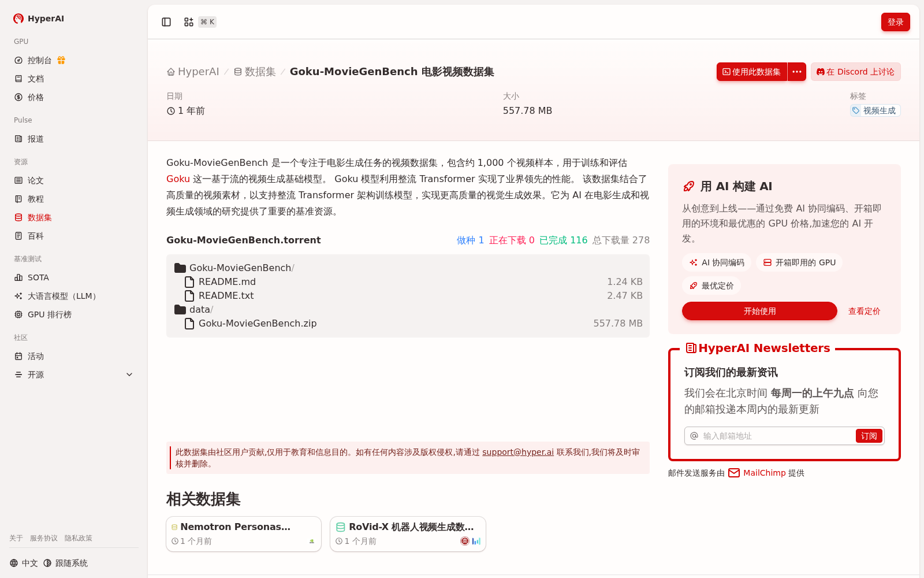The width and height of the screenshot is (924, 578).
Task: Click the 最优定价 chip
Action: click(711, 286)
